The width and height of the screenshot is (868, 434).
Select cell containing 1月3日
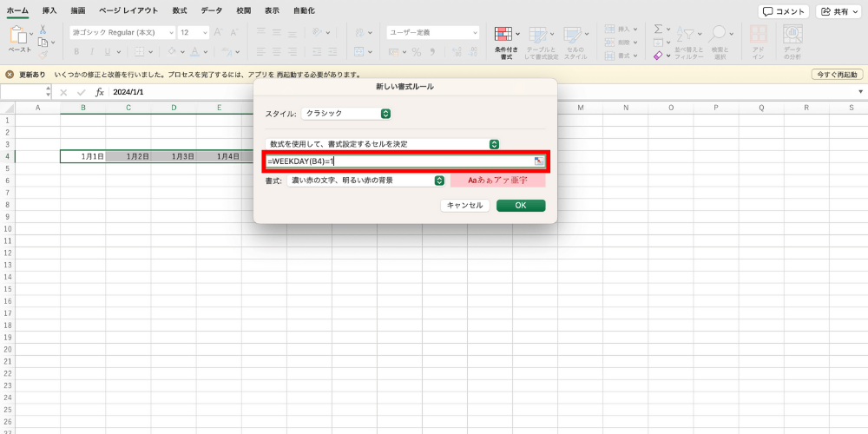click(174, 156)
